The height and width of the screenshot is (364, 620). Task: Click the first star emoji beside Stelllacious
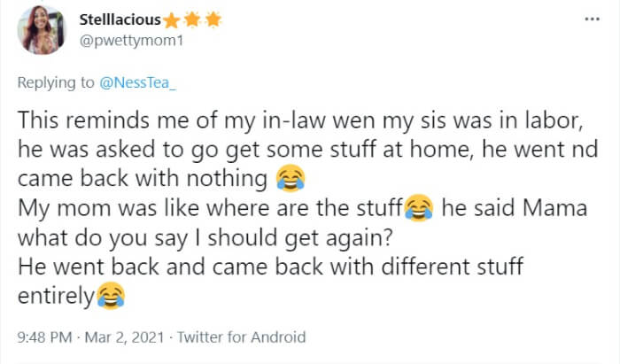[171, 20]
